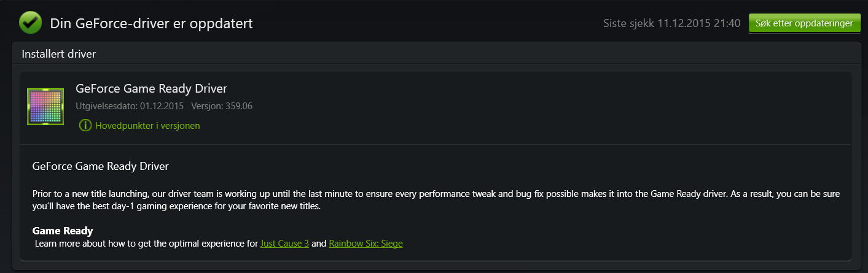The image size is (868, 273).
Task: Click the Siste sjekk timestamp text
Action: pyautogui.click(x=671, y=24)
